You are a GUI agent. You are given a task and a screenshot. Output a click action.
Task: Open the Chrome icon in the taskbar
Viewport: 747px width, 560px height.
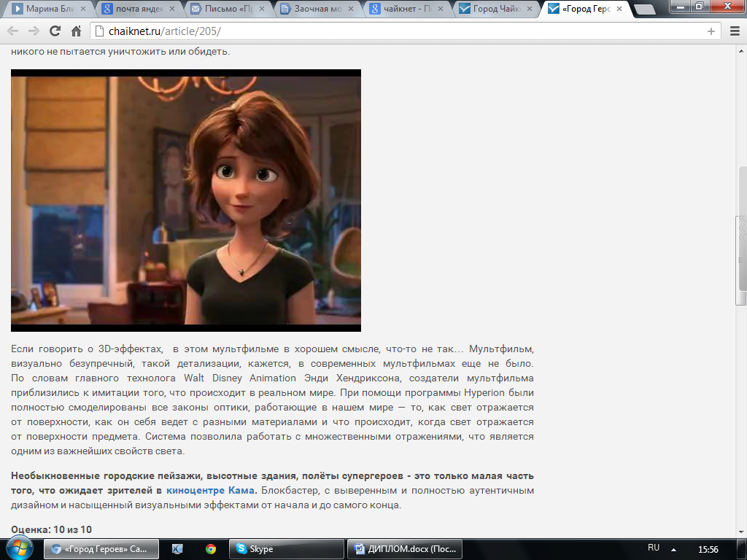210,549
